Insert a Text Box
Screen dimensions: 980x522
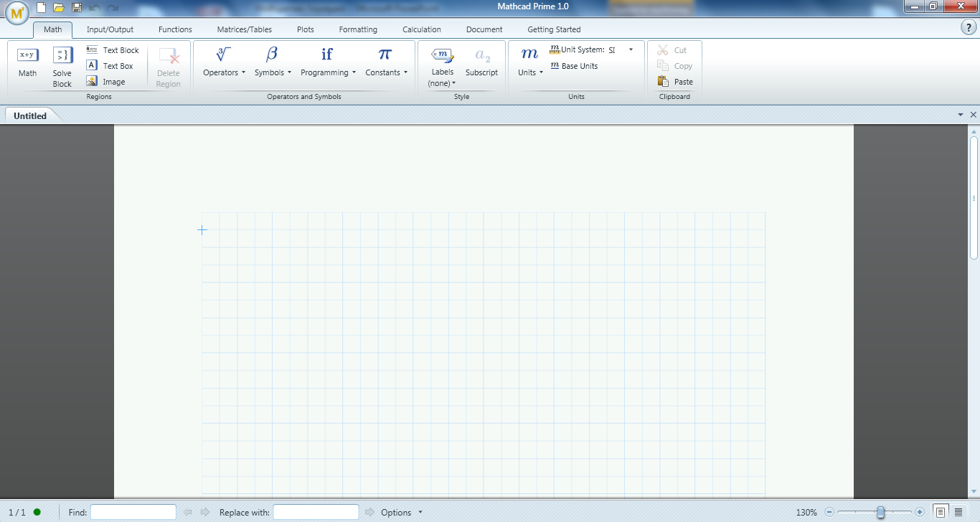(110, 66)
